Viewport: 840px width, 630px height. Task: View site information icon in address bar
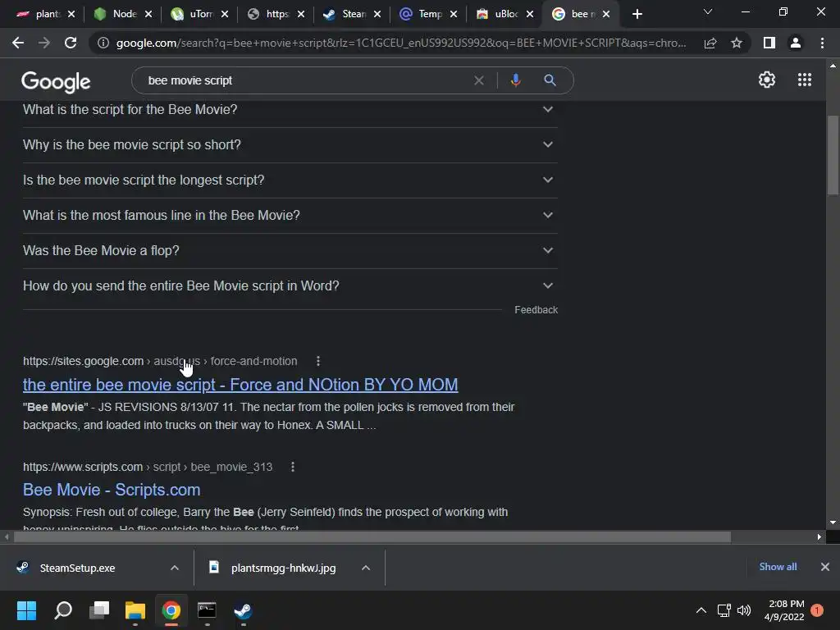coord(103,43)
